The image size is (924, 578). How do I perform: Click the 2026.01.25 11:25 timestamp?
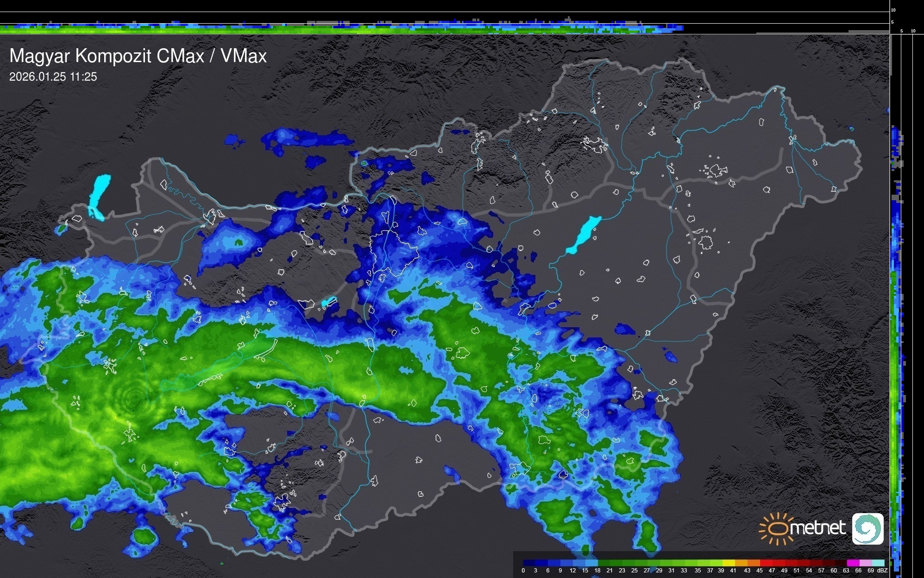[53, 77]
